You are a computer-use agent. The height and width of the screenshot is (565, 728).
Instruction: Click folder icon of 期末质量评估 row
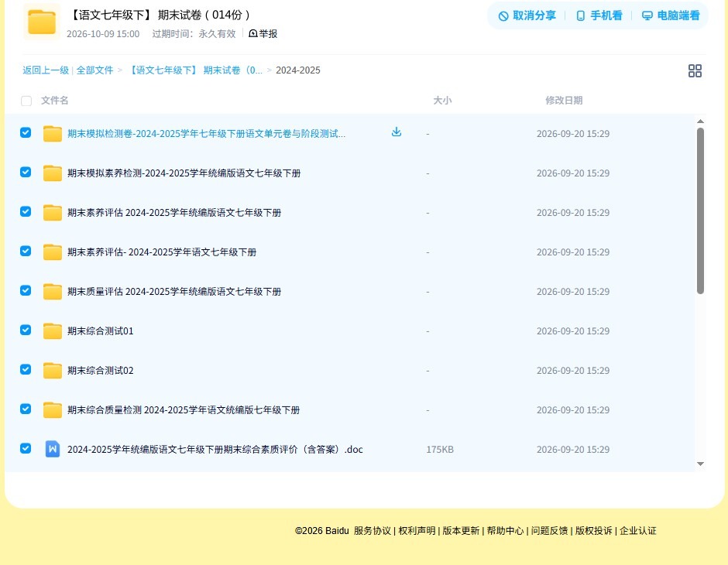53,291
